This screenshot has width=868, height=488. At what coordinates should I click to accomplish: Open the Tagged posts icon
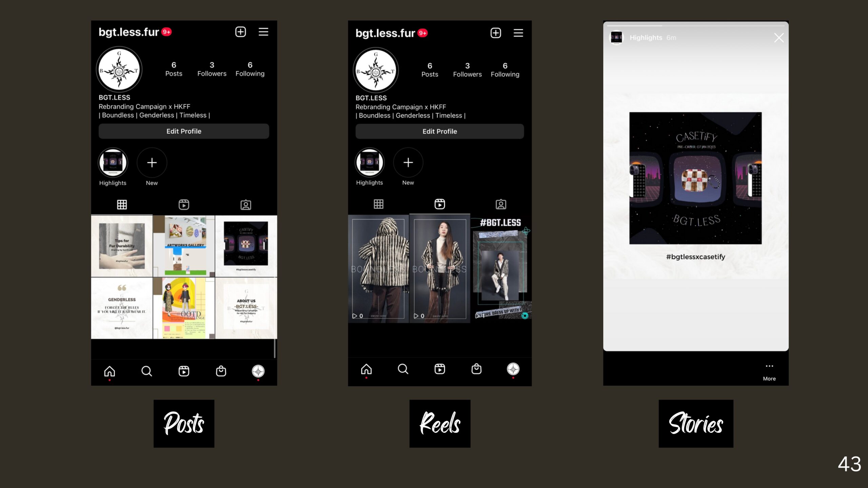[245, 204]
